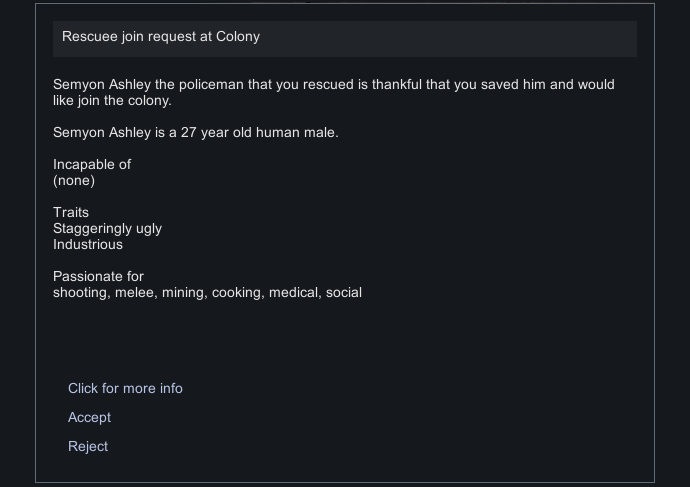Click the 'Passionate for' heading
The width and height of the screenshot is (690, 487).
tap(98, 277)
